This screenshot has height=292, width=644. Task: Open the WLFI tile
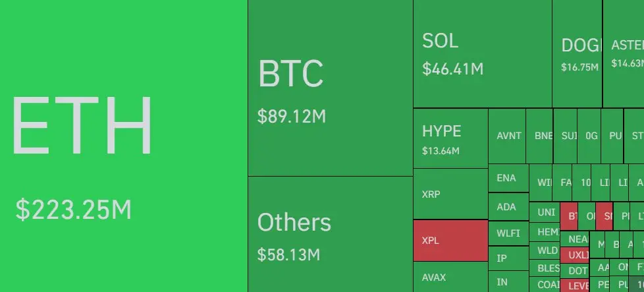pos(508,233)
